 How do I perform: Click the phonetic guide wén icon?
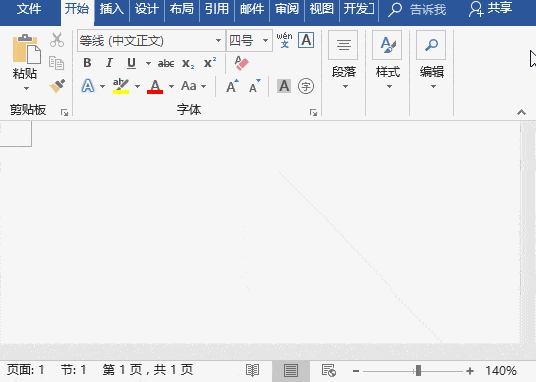pos(284,40)
